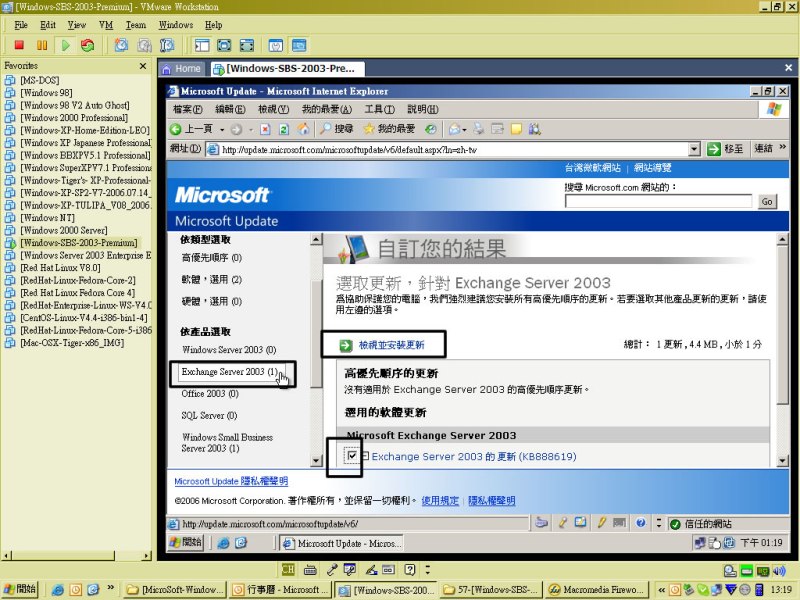Click the IE print icon
The width and height of the screenshot is (800, 600).
tap(479, 129)
